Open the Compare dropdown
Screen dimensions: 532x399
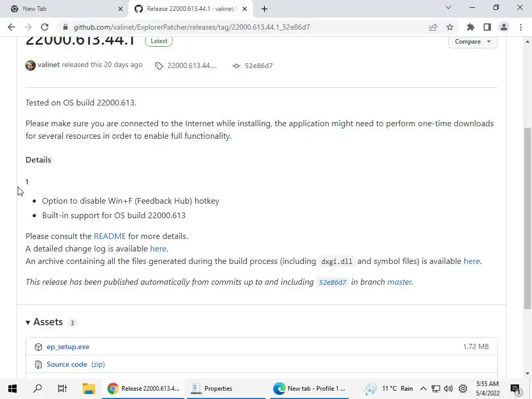pyautogui.click(x=473, y=42)
